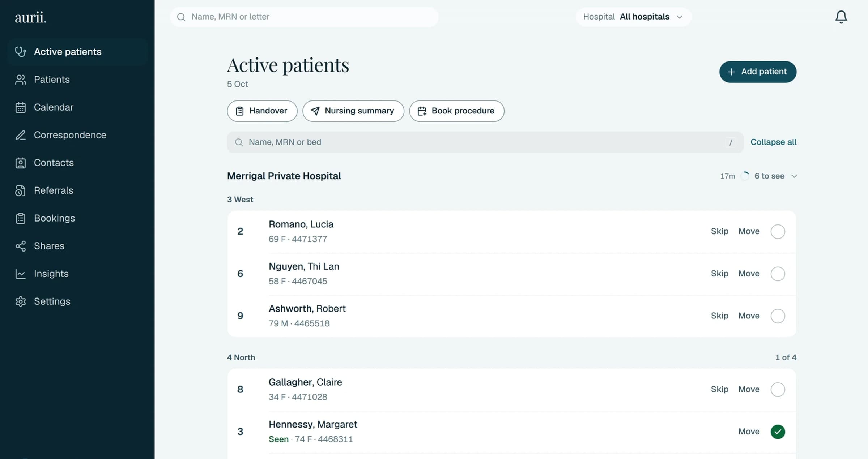
Task: Click the Add patient button
Action: coord(758,72)
